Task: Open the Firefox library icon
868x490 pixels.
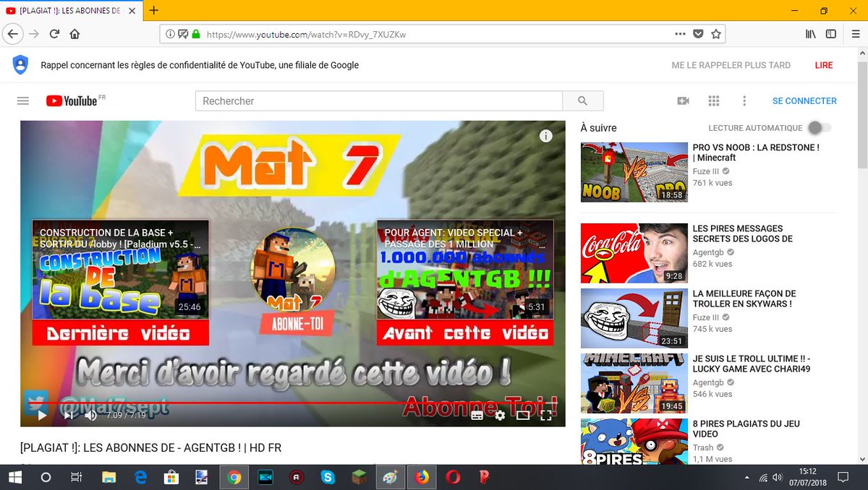Action: point(812,34)
